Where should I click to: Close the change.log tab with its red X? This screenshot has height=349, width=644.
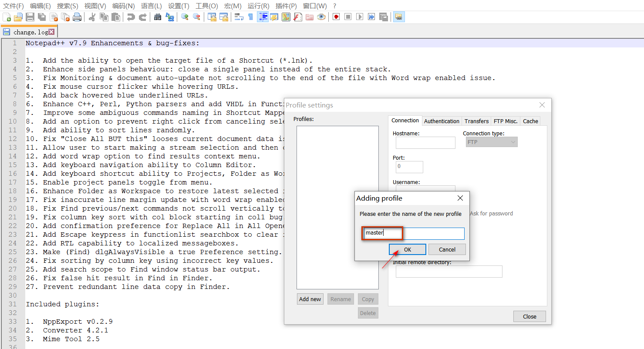51,32
